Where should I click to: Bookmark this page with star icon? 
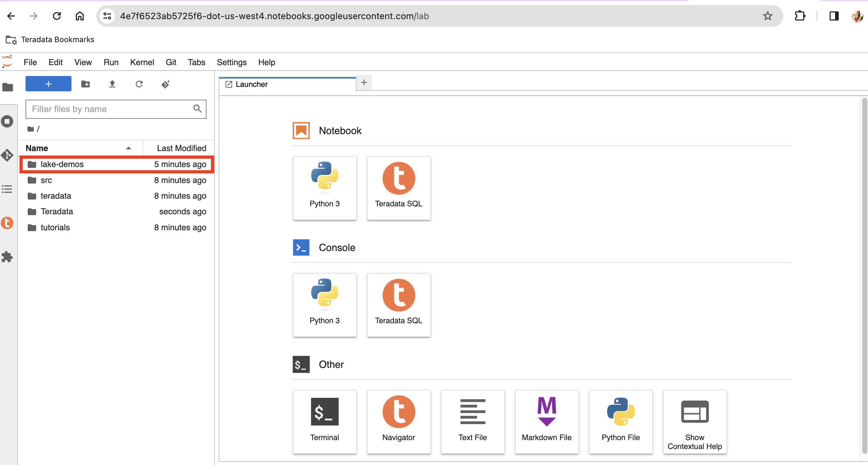coord(767,16)
